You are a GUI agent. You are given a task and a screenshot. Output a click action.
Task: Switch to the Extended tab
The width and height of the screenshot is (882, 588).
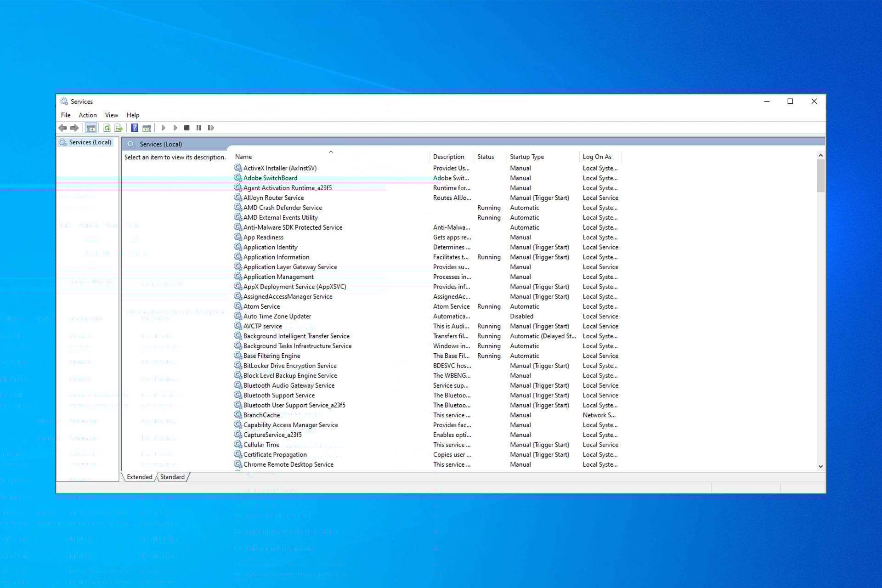pos(139,477)
